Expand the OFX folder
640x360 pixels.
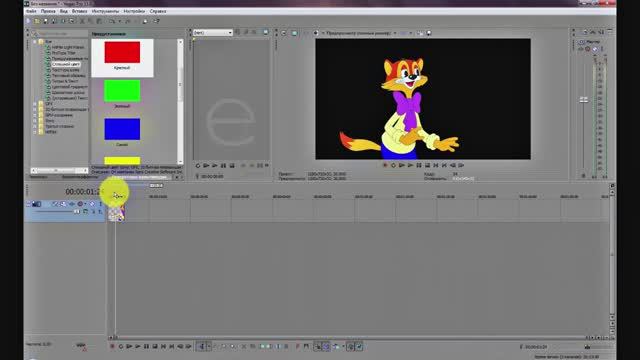coord(35,104)
